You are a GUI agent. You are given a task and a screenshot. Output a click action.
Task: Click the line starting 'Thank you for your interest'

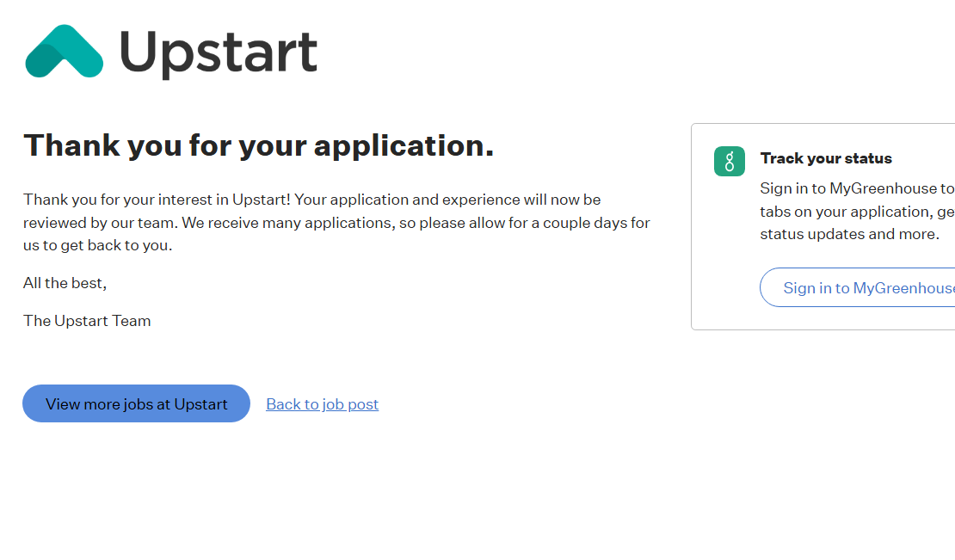tap(311, 200)
